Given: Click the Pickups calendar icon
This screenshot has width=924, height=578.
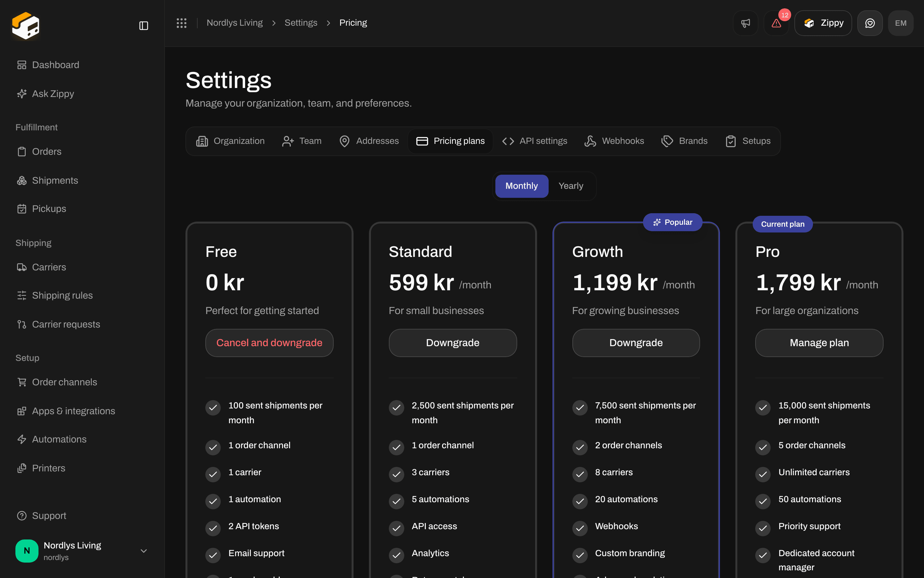Looking at the screenshot, I should (22, 209).
